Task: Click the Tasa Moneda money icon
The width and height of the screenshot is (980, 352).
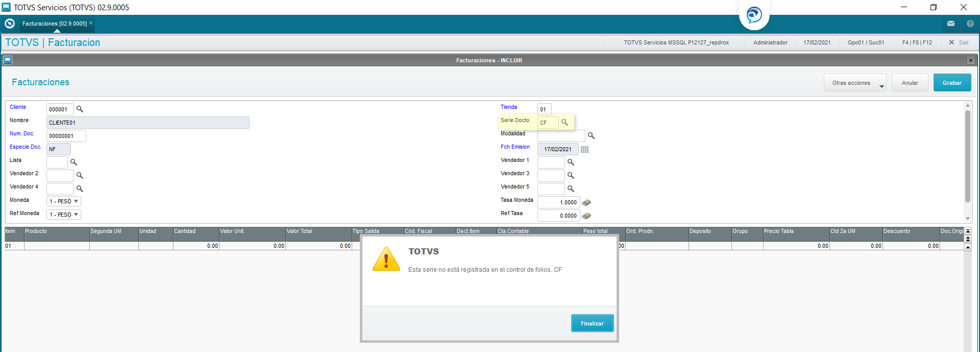Action: pyautogui.click(x=586, y=203)
